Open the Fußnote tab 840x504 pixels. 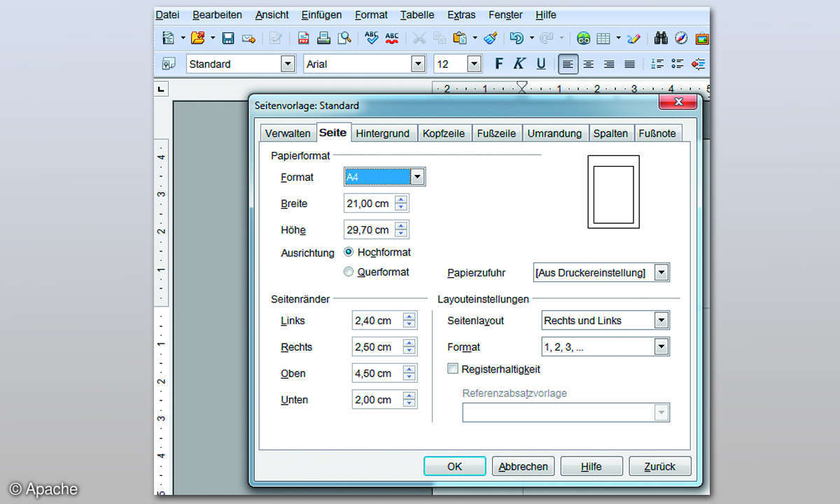click(x=657, y=133)
